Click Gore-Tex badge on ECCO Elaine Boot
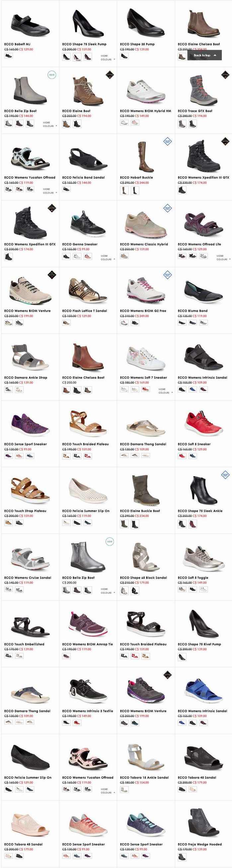Image resolution: width=232 pixels, height=868 pixels. pyautogui.click(x=110, y=75)
